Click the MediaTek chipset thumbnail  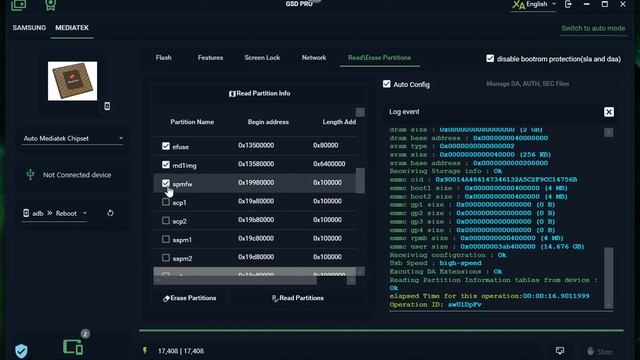pyautogui.click(x=73, y=81)
